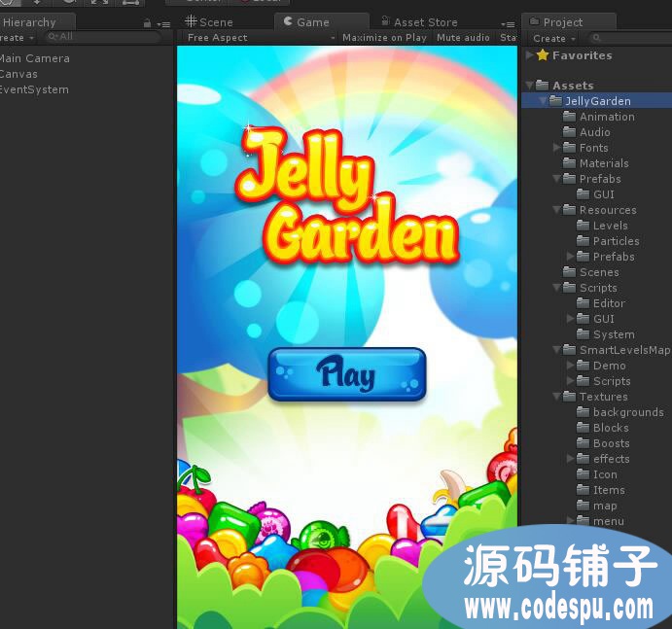Click the Materials folder icon
This screenshot has width=672, height=629.
tap(569, 162)
